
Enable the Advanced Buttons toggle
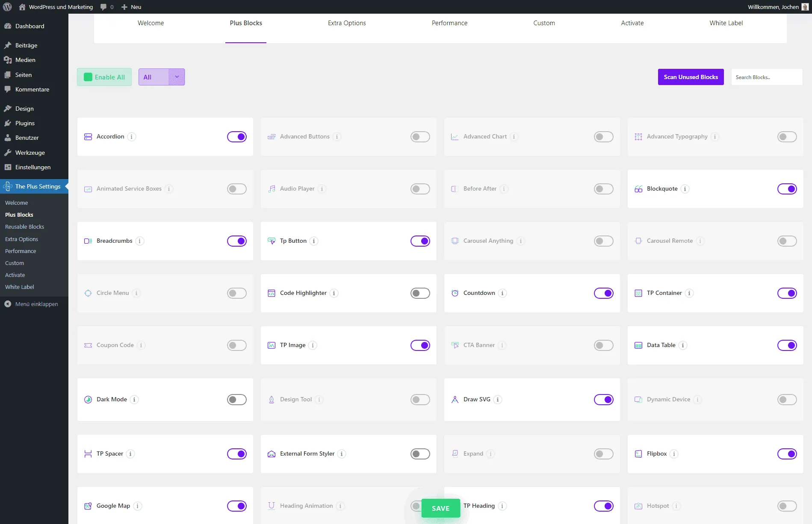(420, 137)
